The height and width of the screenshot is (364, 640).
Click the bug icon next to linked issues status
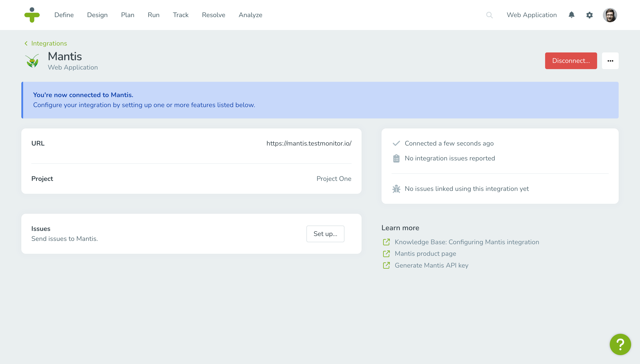(397, 189)
